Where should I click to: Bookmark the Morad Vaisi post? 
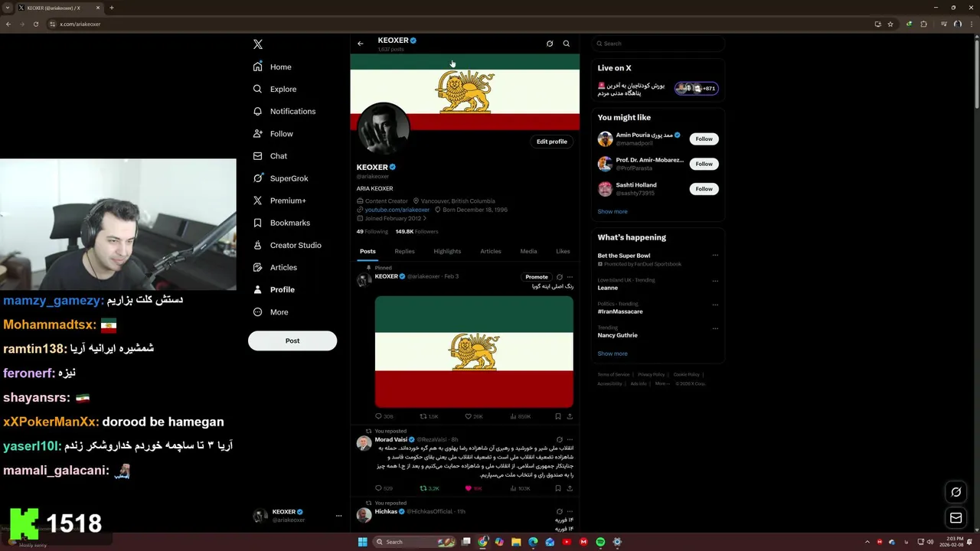(x=558, y=488)
